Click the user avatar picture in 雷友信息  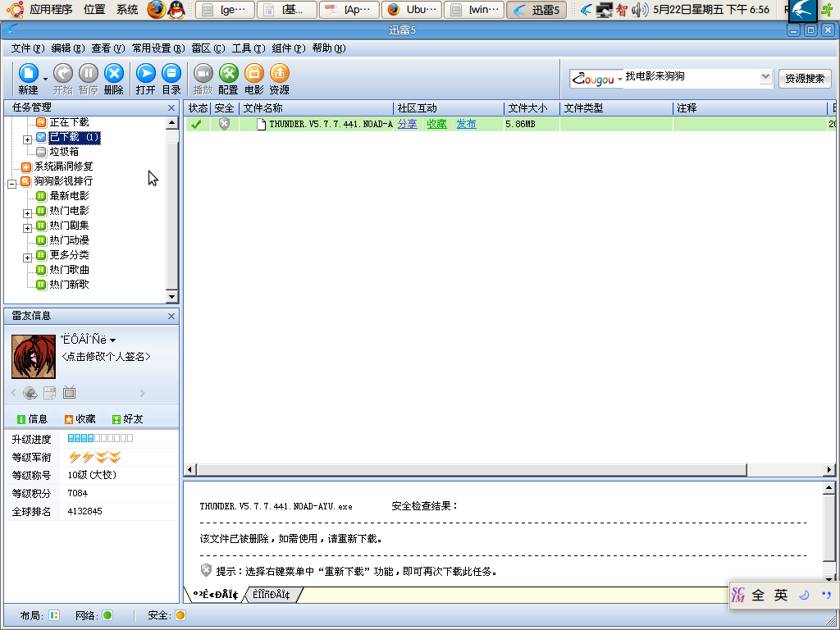[33, 357]
